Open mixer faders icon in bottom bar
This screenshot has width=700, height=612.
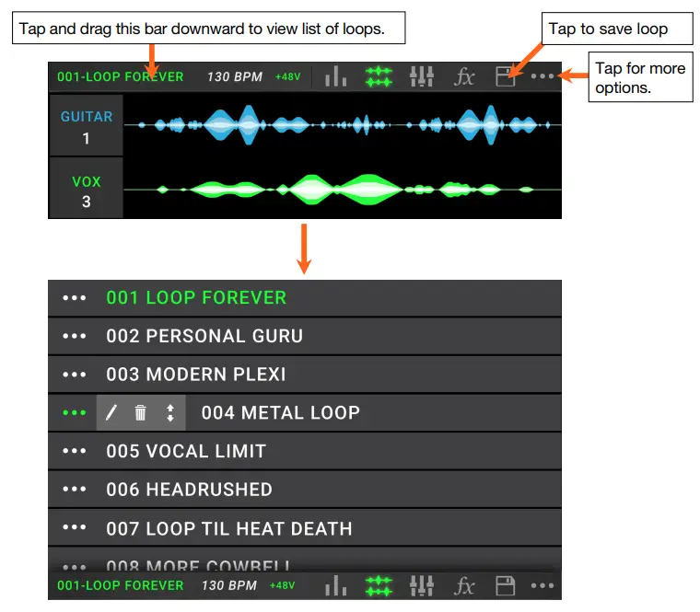pyautogui.click(x=422, y=585)
